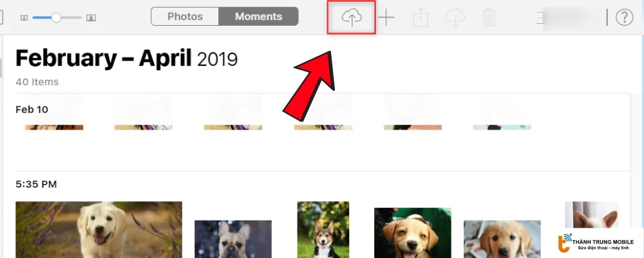This screenshot has height=258, width=644.
Task: Click the thumbnail zoom slider handle
Action: coord(56,17)
